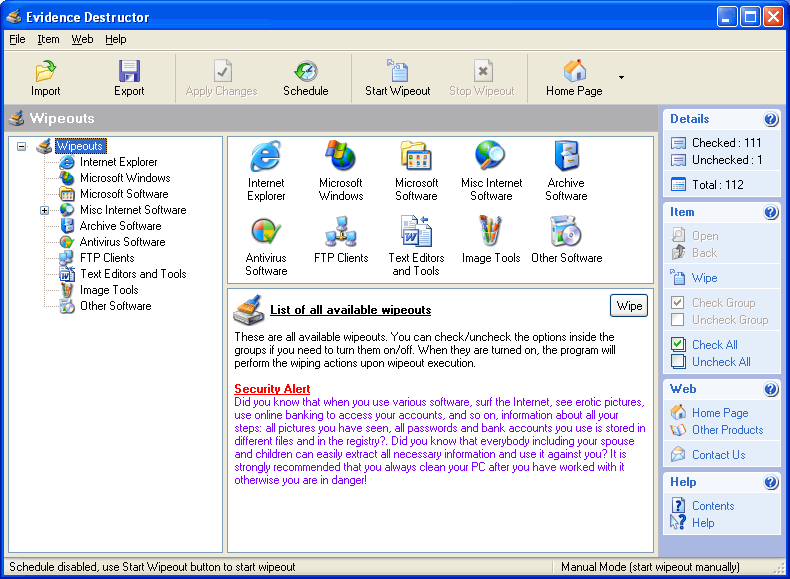Click the Home Page house icon in toolbar
The width and height of the screenshot is (790, 579).
574,71
